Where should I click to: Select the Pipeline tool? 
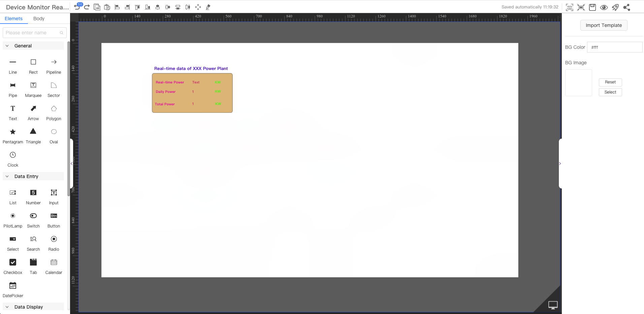pos(54,66)
